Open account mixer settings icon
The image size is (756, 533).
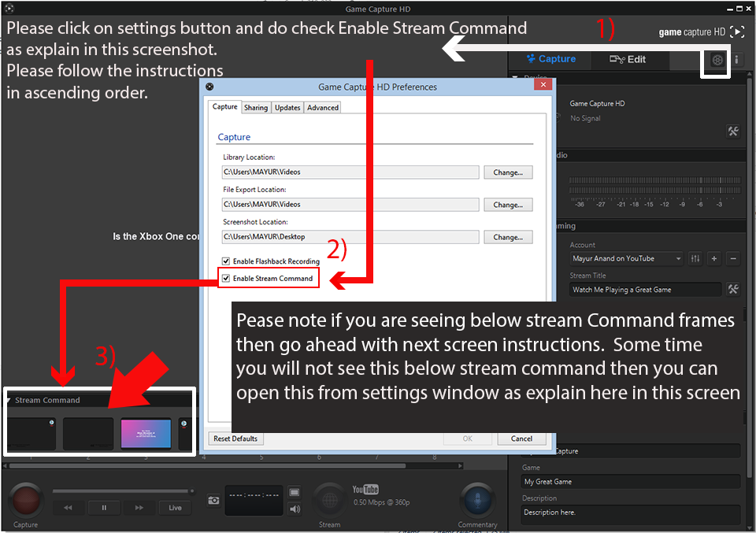pyautogui.click(x=695, y=259)
